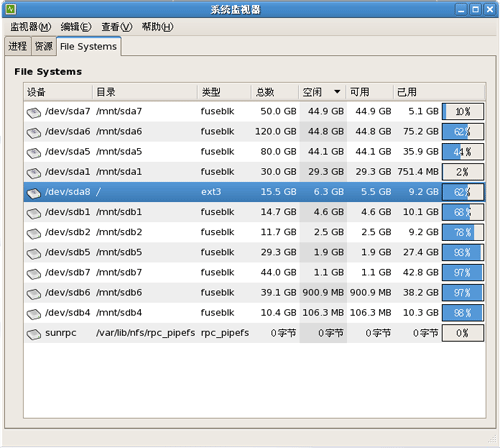Click the drive icon next to /dev/sda6
The image size is (500, 448).
click(x=34, y=133)
